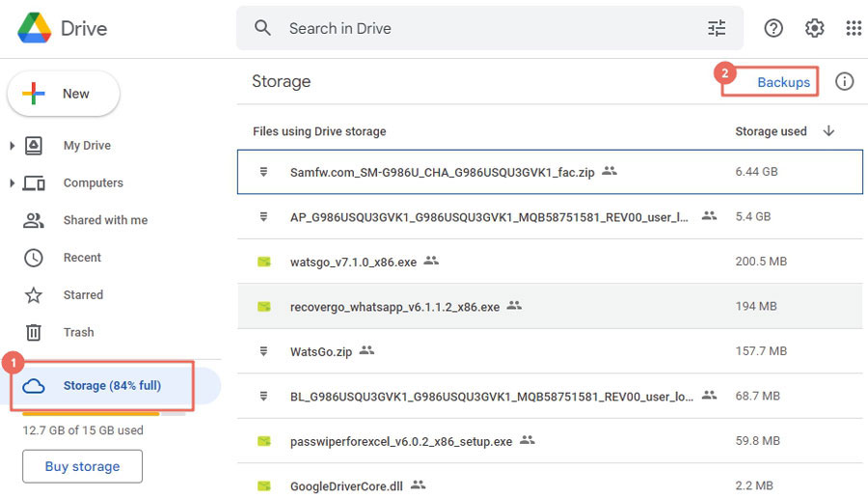Expand the Computers tree arrow
Screen dimensions: 868x499
pyautogui.click(x=13, y=182)
